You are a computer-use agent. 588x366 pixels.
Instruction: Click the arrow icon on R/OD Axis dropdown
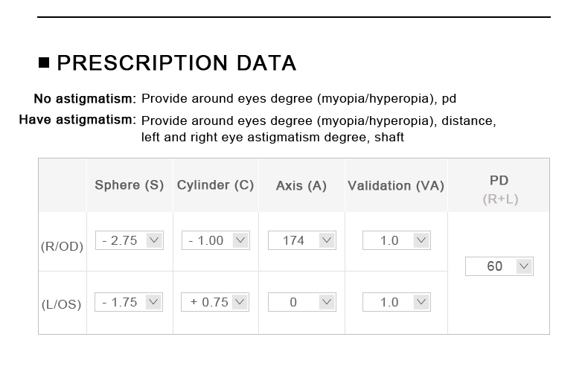pos(327,240)
